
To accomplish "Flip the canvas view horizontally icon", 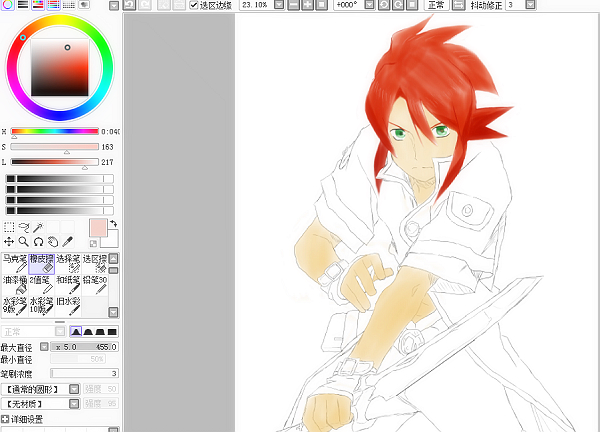I will point(458,5).
